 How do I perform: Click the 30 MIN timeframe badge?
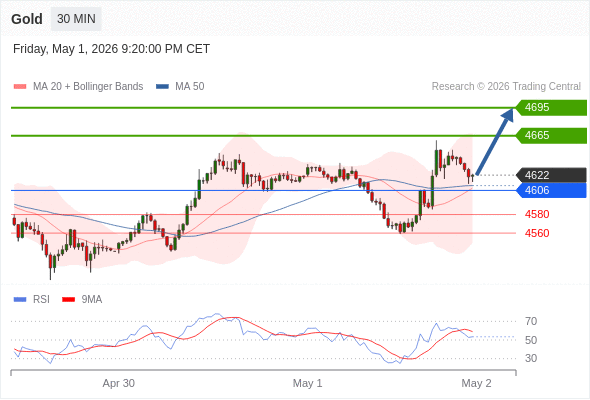76,19
